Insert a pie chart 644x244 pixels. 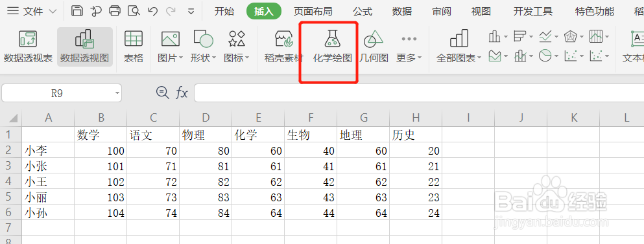pyautogui.click(x=545, y=56)
